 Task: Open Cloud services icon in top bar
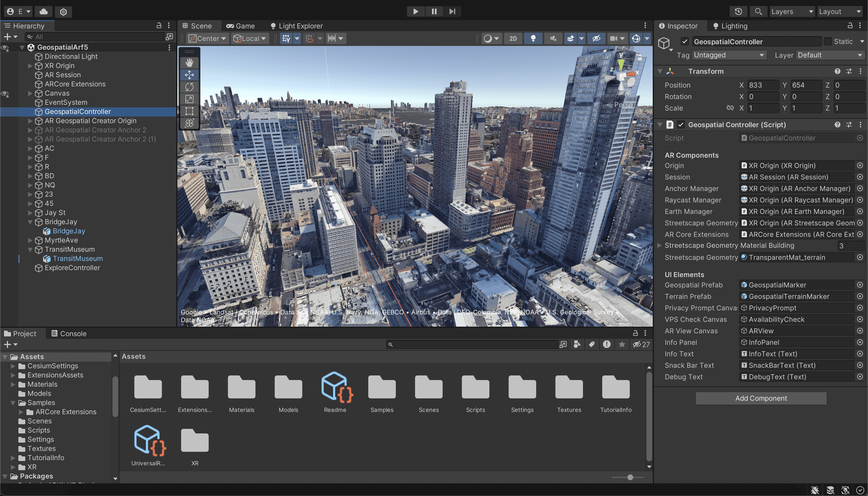44,11
